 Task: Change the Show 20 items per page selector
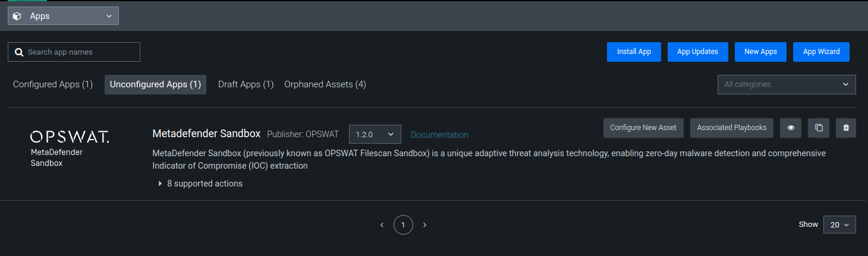coord(839,225)
